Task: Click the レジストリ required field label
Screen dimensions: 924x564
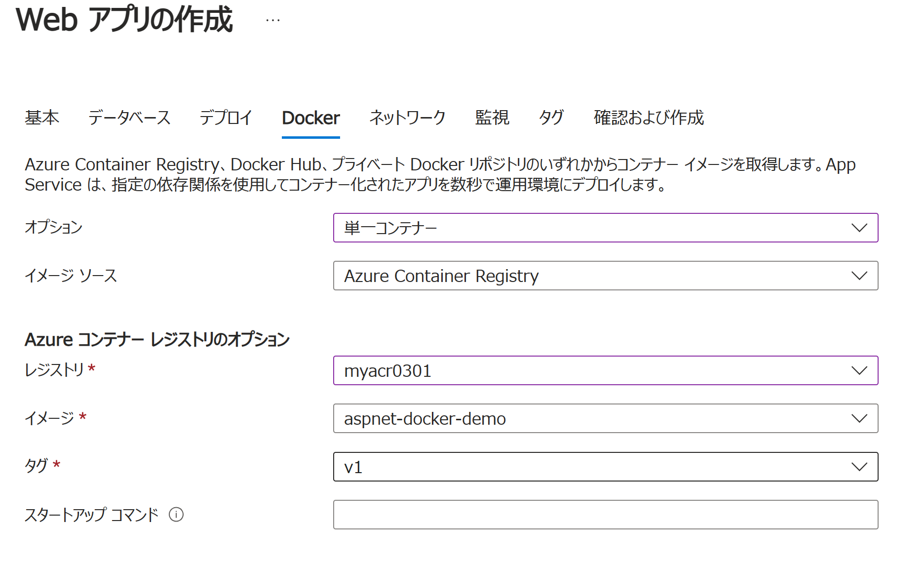Action: (60, 369)
